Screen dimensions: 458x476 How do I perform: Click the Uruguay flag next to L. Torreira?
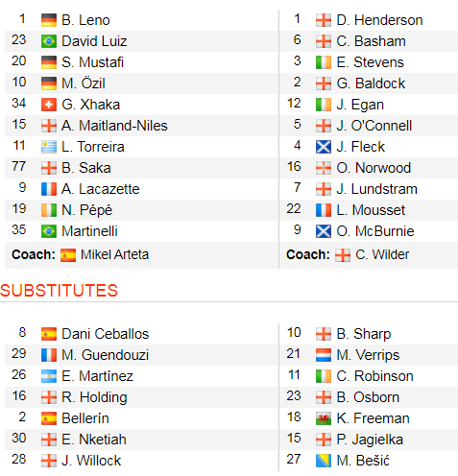(49, 147)
